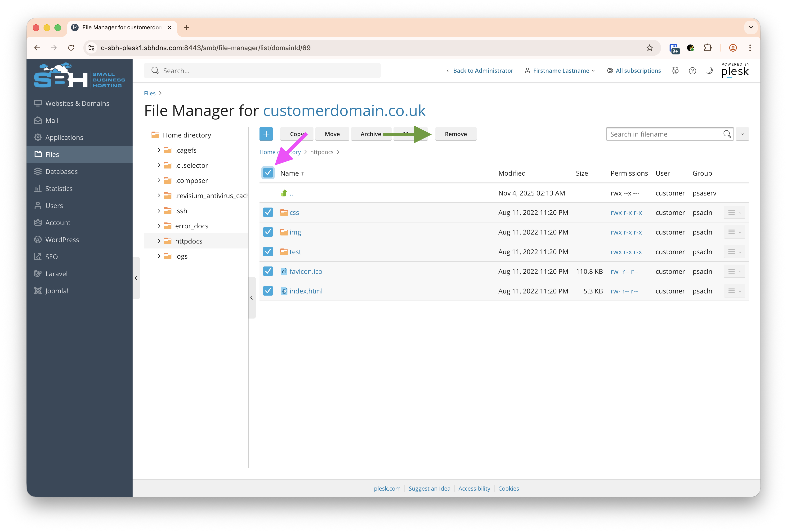Click the parent directory up-arrow icon

(x=284, y=193)
